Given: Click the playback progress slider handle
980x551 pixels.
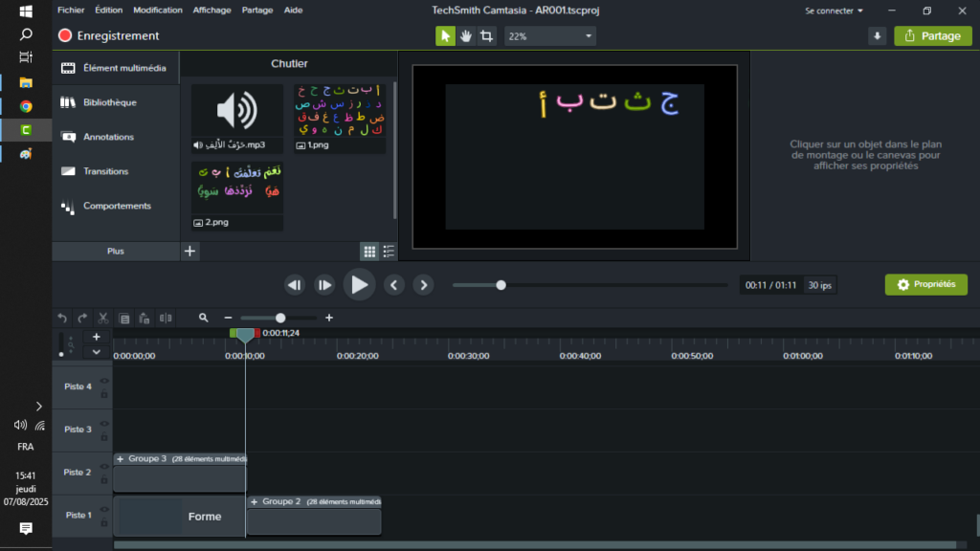Looking at the screenshot, I should point(501,285).
